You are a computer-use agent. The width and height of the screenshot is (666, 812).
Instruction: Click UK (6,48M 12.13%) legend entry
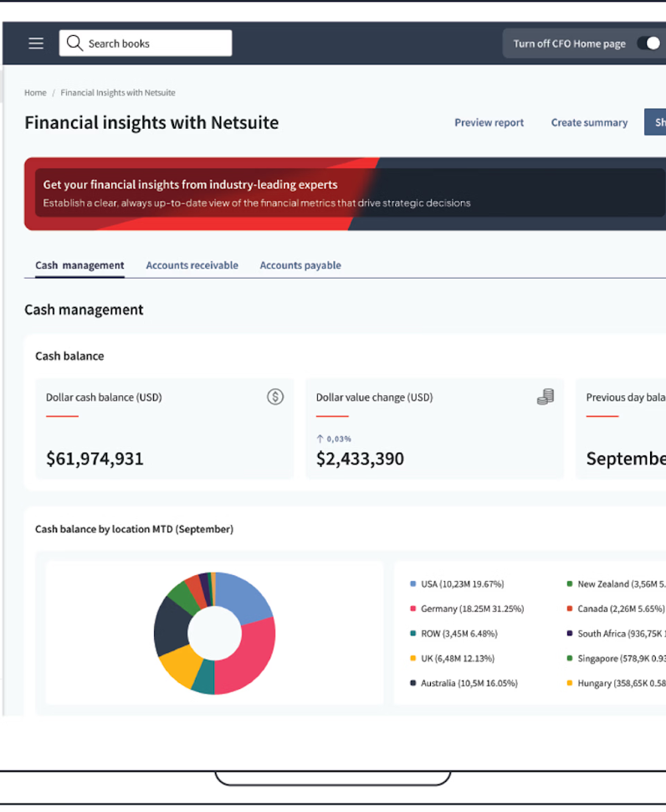click(453, 659)
